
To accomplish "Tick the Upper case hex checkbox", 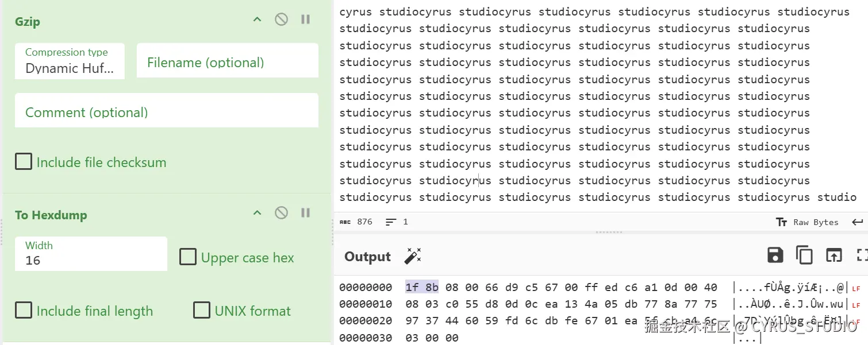I will coord(188,257).
